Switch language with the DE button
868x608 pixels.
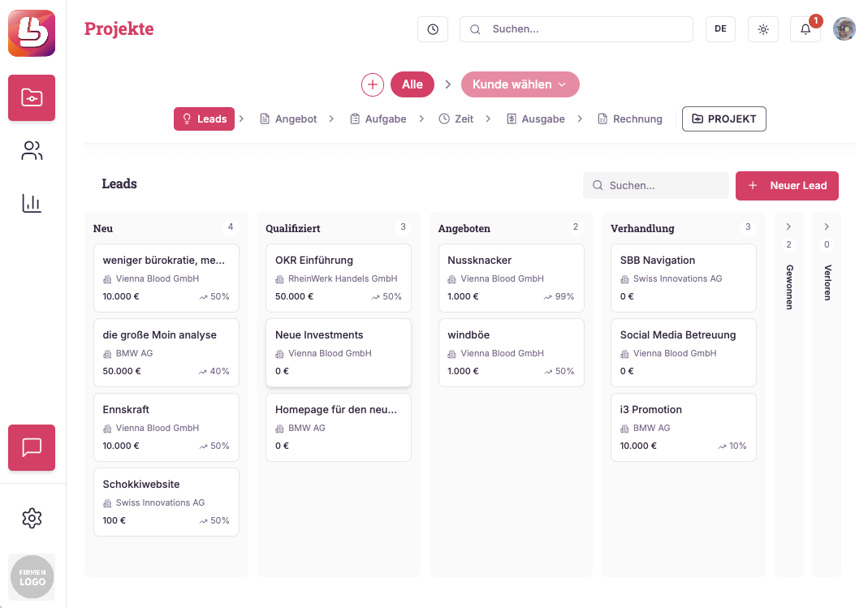(721, 29)
